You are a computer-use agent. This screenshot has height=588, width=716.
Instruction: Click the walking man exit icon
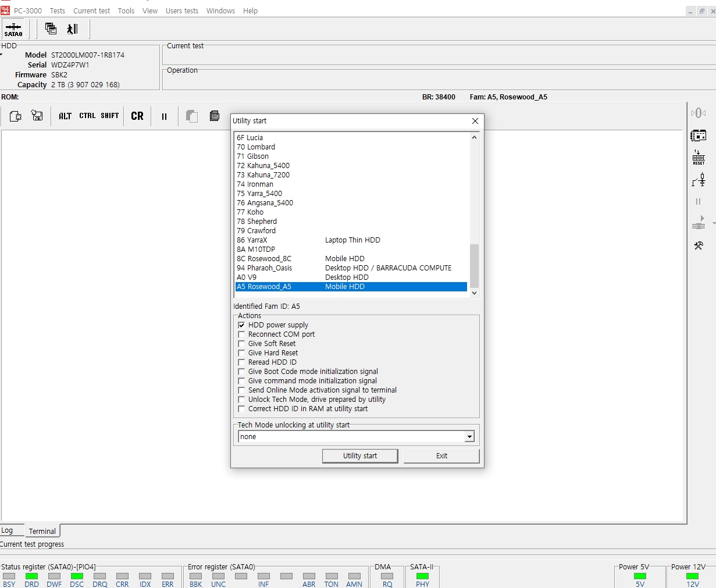(73, 28)
